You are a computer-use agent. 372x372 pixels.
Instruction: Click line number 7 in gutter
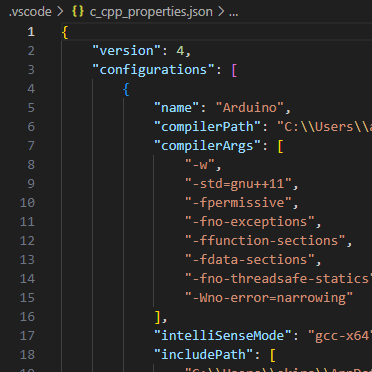[31, 146]
